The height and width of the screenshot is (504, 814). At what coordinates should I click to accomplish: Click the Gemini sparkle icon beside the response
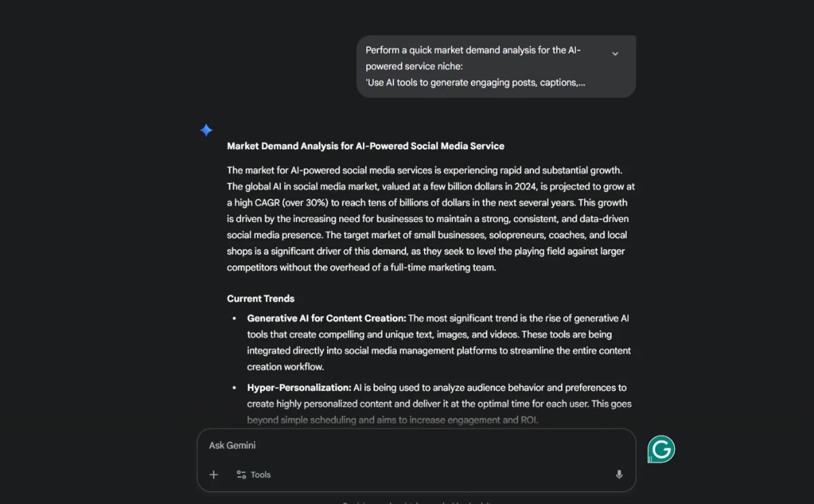(x=206, y=130)
